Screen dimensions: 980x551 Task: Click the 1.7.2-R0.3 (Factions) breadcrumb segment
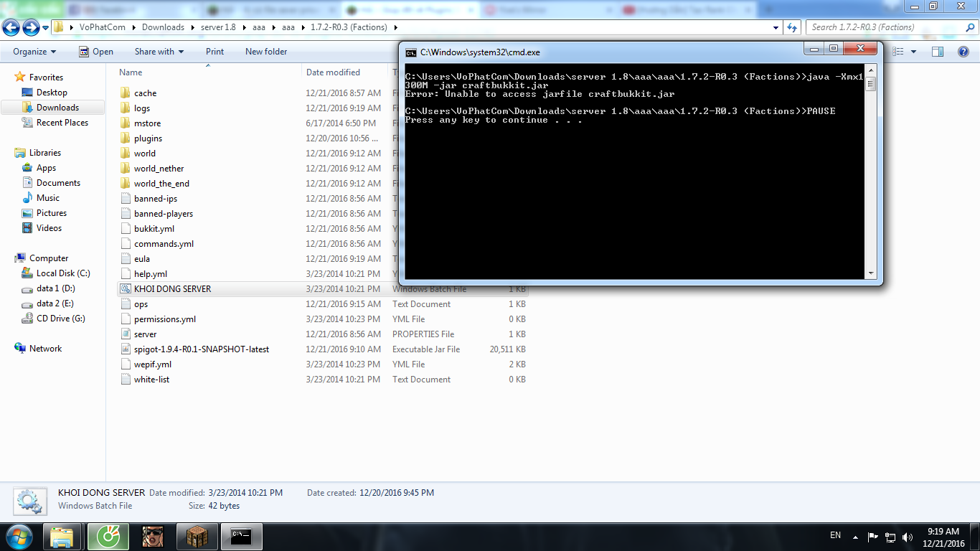[349, 27]
